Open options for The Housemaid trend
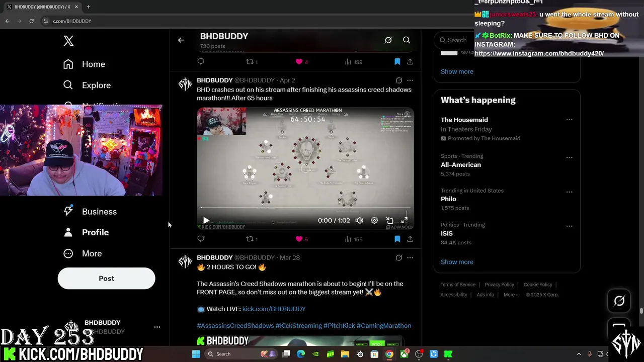Viewport: 644px width, 362px height. 569,120
